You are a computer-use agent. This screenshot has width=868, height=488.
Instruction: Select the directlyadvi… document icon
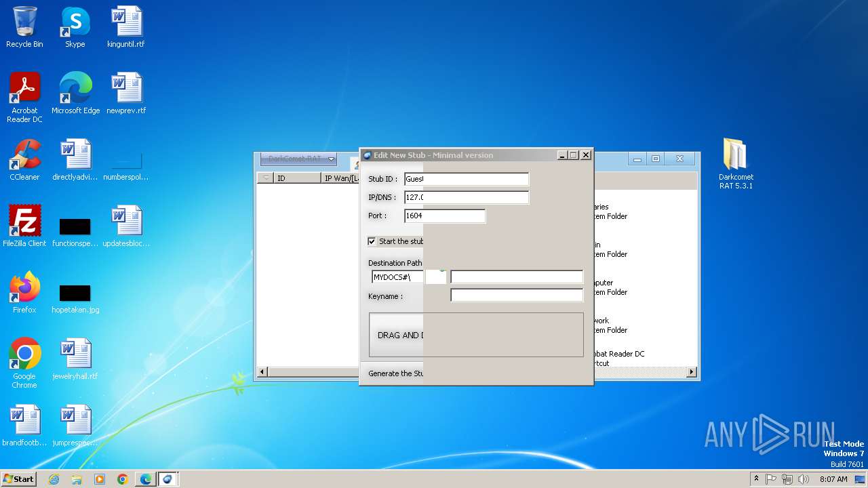75,160
